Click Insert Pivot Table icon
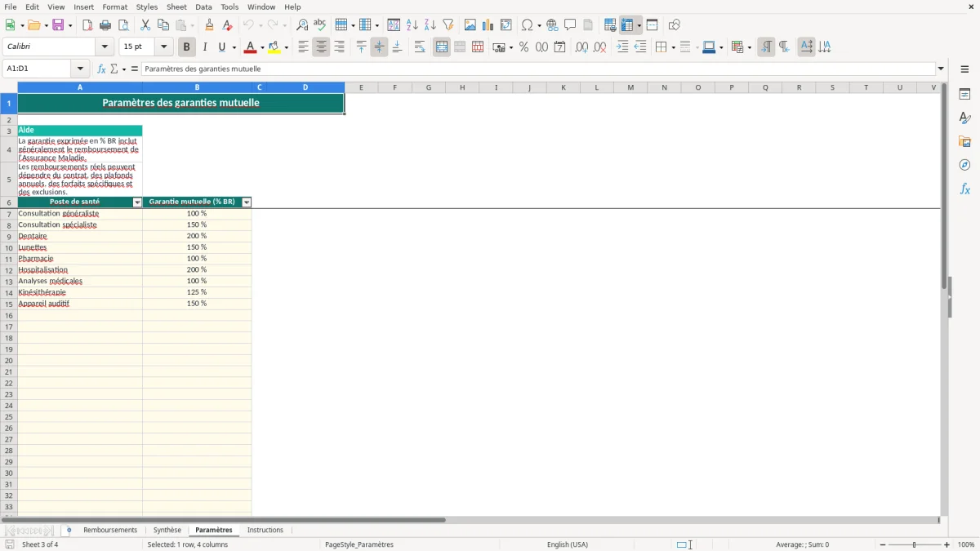Viewport: 980px width, 551px height. pyautogui.click(x=506, y=25)
